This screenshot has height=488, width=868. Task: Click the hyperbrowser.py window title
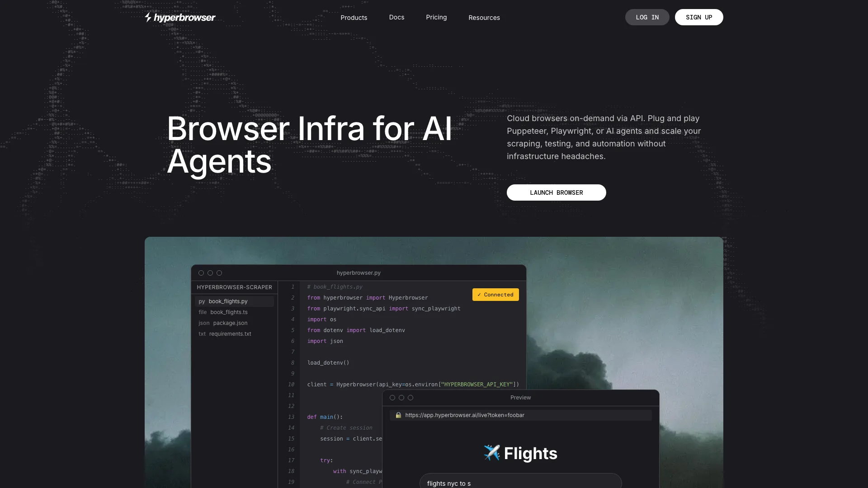359,273
